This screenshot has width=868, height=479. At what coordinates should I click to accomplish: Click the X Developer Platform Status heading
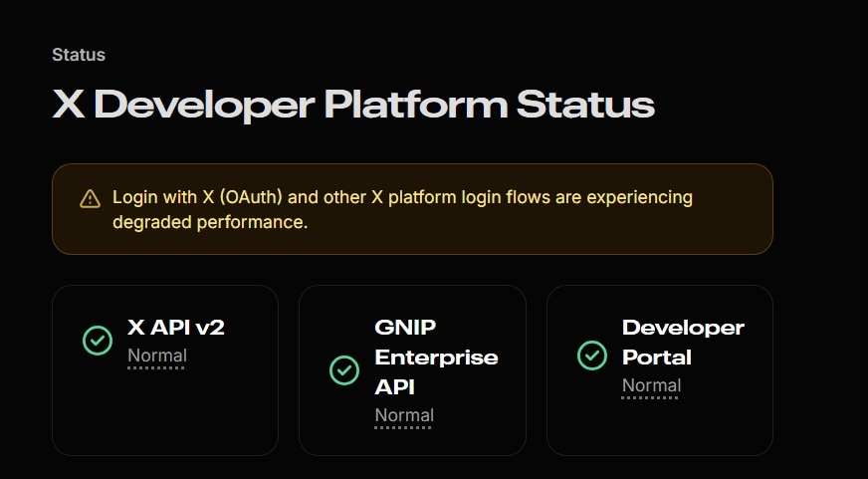353,106
